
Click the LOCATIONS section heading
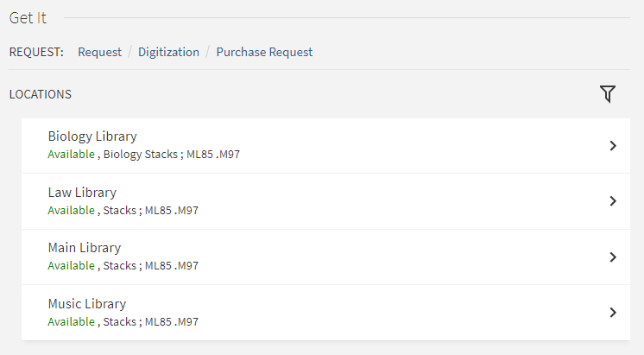coord(41,94)
